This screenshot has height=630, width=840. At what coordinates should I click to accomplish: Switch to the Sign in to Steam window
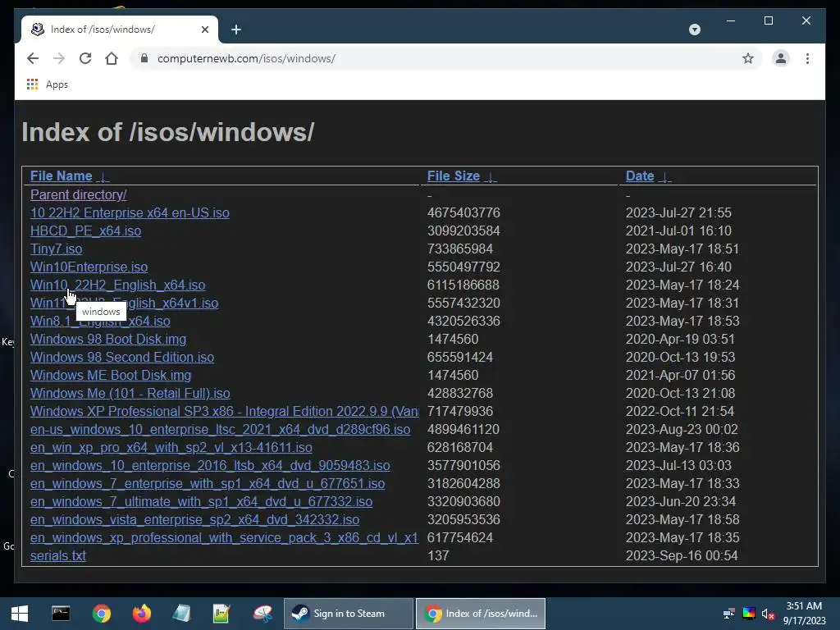(349, 614)
